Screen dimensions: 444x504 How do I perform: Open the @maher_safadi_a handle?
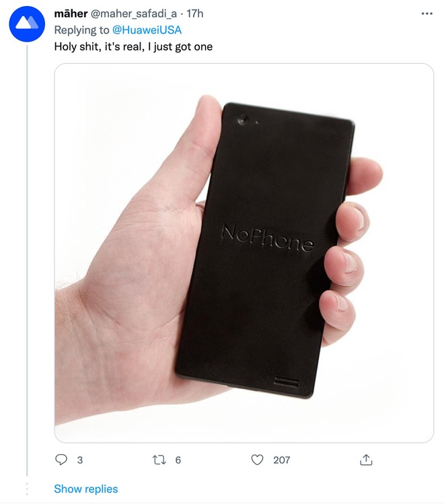pos(133,14)
